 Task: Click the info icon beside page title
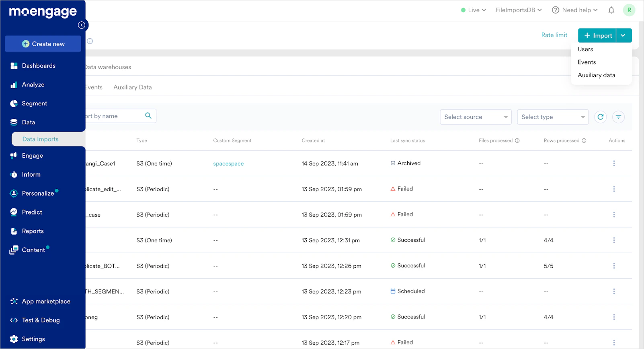(90, 41)
